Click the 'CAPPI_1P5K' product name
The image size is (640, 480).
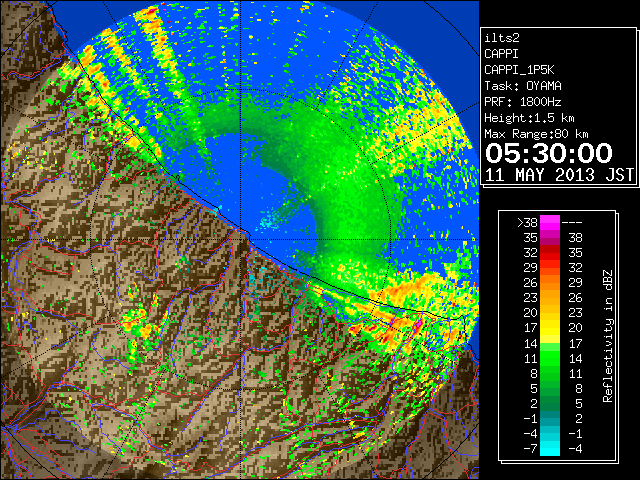[x=519, y=70]
